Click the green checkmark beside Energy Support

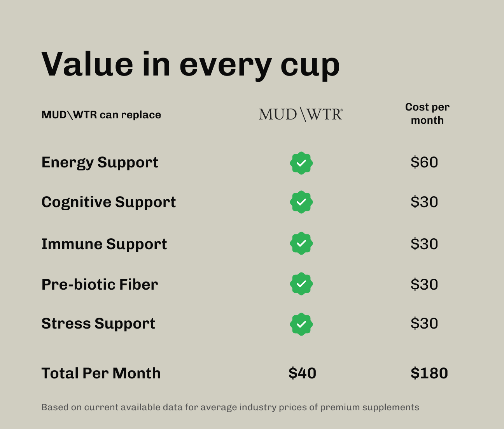click(x=301, y=163)
